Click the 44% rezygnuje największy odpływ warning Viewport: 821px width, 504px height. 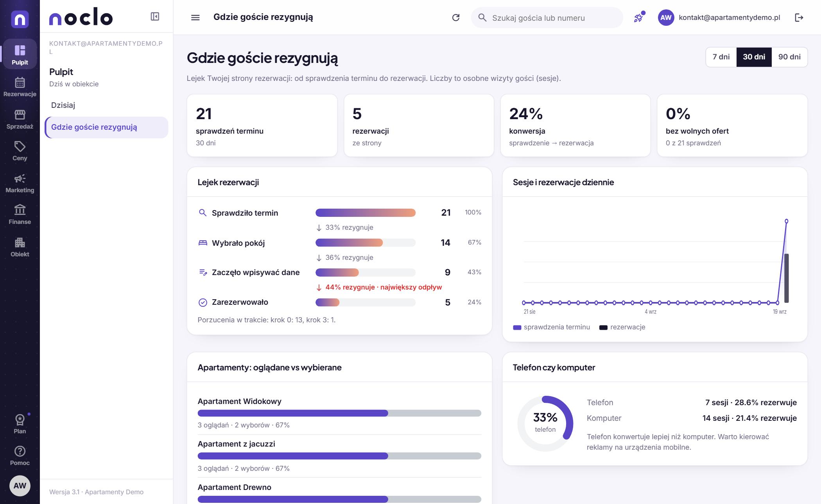(x=379, y=287)
